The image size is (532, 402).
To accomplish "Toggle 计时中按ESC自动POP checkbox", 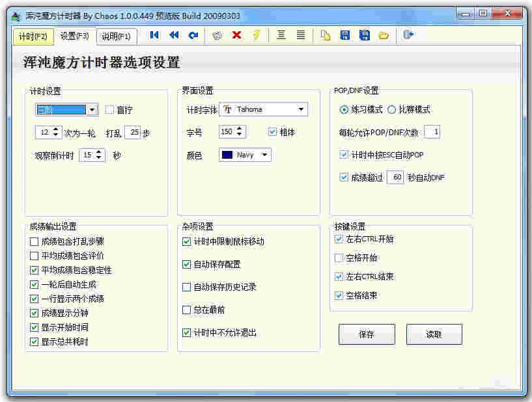I will pos(344,155).
